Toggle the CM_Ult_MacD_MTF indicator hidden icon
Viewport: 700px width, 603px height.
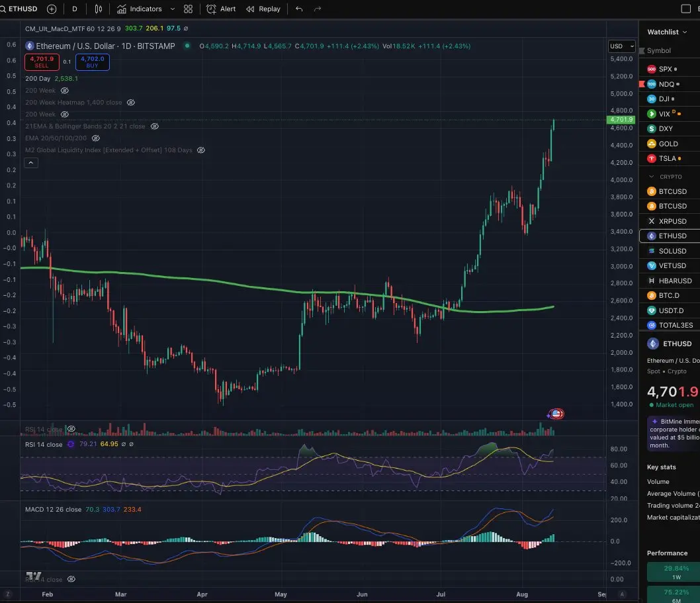tap(186, 28)
